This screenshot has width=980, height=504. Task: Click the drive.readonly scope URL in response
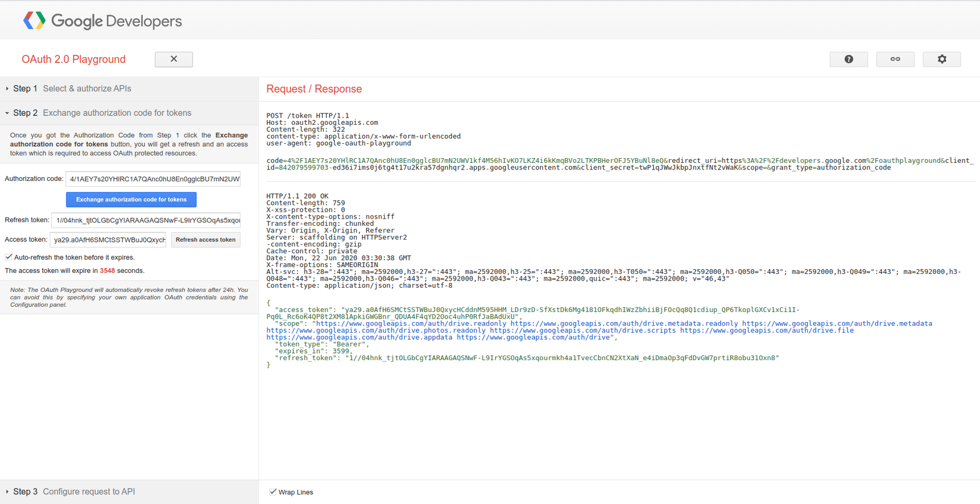point(411,323)
